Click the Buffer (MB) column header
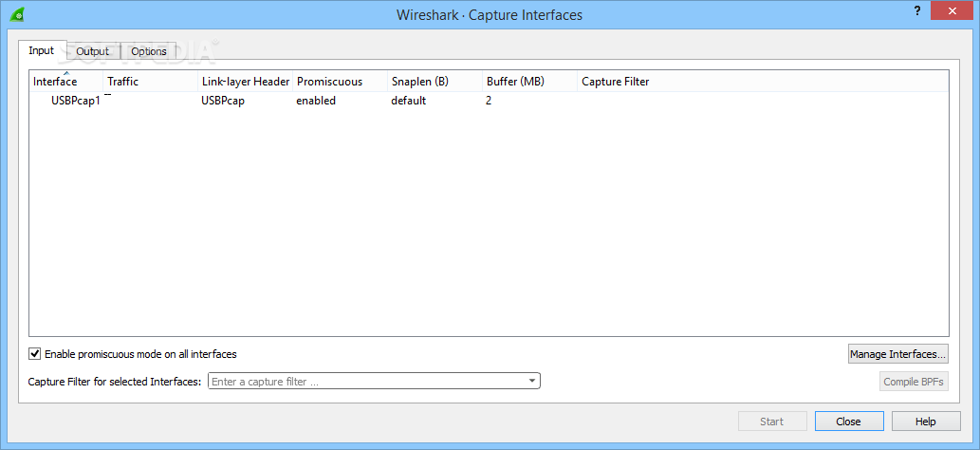 (530, 82)
